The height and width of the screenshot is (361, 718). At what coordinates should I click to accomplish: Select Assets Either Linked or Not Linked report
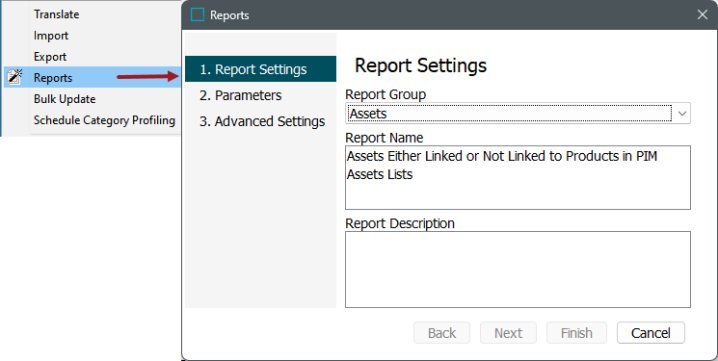click(502, 156)
